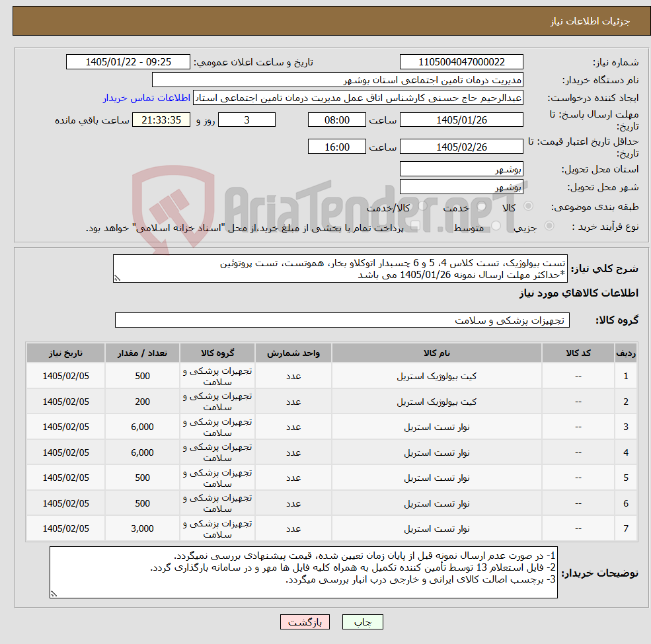Click the تاریخ نیاز column header

click(x=65, y=353)
